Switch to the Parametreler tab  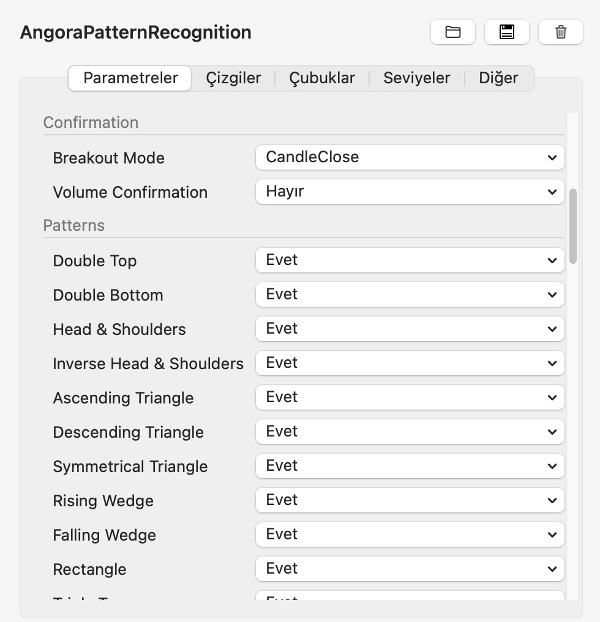point(130,78)
